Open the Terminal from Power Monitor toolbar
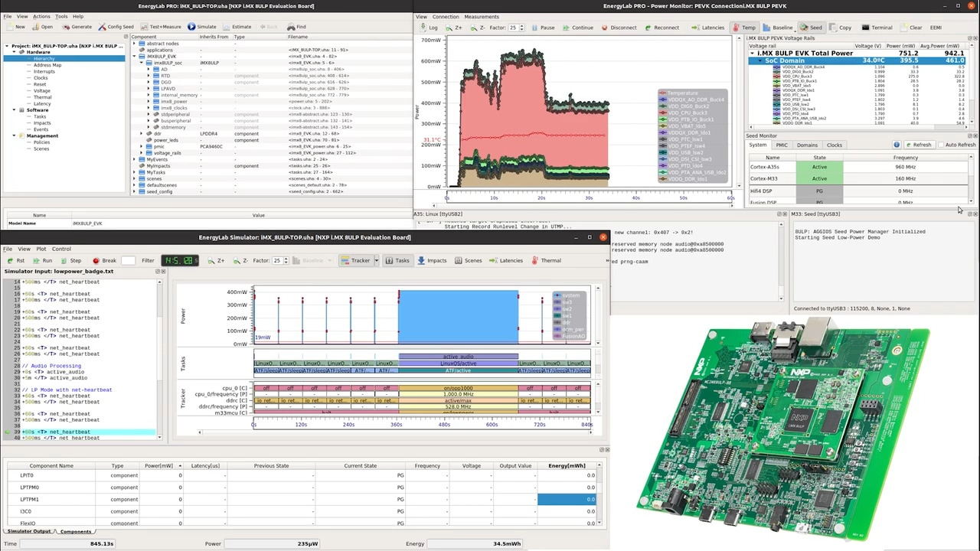Screen dimensions: 980x551 coord(877,28)
